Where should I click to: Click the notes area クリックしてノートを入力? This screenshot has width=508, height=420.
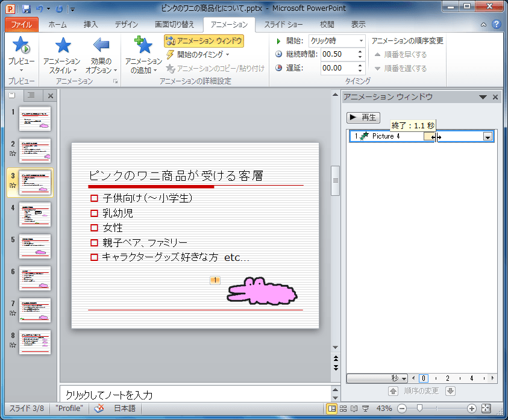(x=195, y=395)
